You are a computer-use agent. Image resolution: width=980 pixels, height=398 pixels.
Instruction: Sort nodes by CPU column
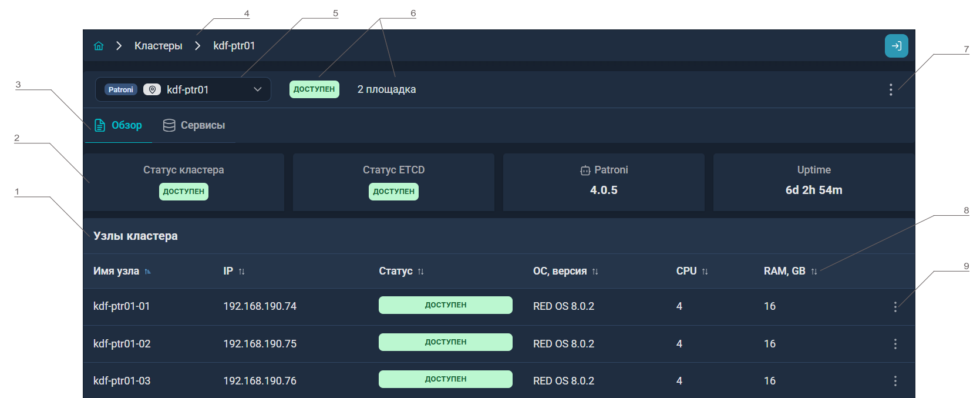coord(705,272)
